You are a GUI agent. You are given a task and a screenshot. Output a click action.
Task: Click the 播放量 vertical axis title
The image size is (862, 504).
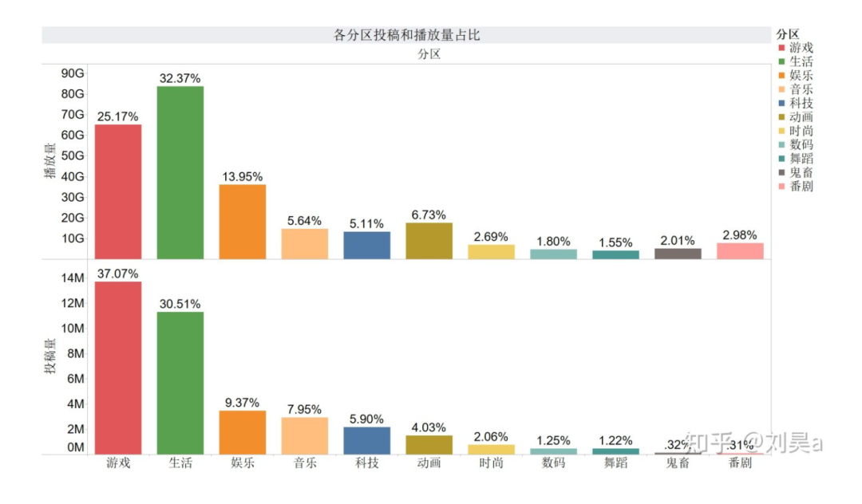pos(51,161)
